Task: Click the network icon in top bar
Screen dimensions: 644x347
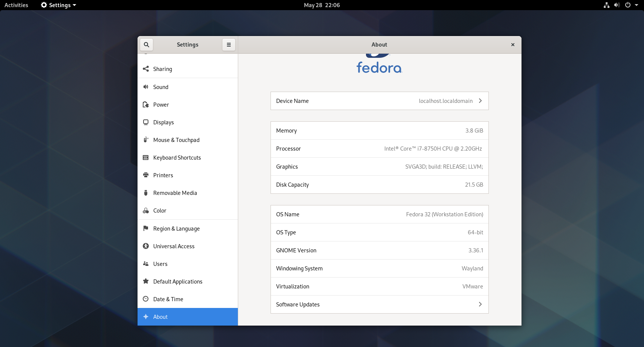Action: click(606, 5)
